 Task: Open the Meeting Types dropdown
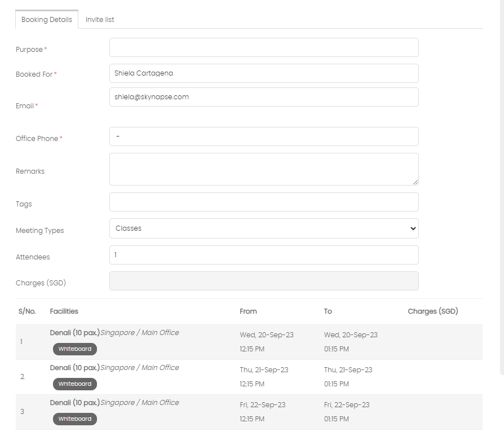tap(264, 228)
